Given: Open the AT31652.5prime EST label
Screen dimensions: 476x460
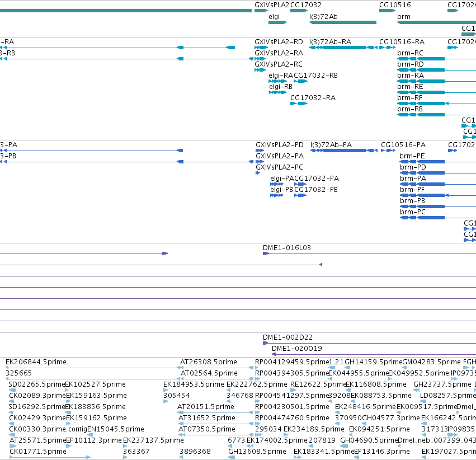Looking at the screenshot, I should 207,418.
